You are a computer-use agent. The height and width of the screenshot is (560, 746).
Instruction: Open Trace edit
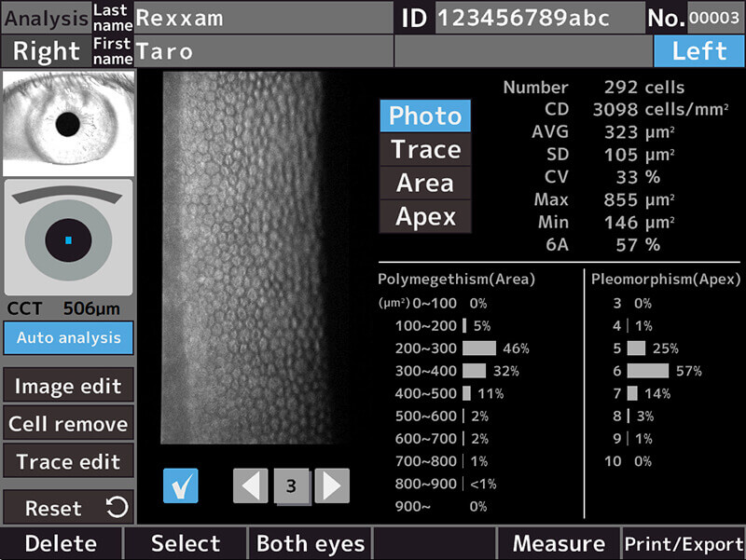click(68, 461)
